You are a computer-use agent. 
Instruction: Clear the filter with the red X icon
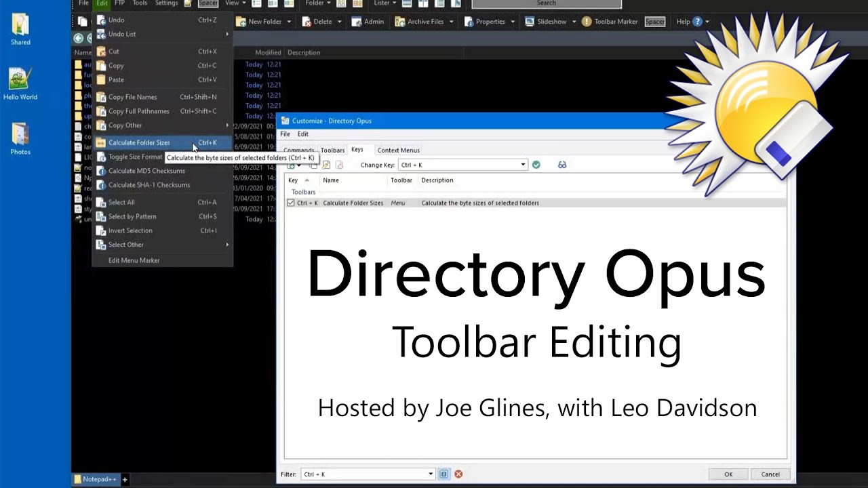click(458, 474)
